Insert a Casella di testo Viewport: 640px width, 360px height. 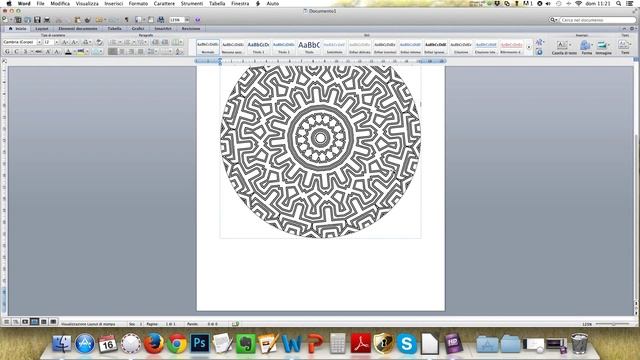[564, 47]
